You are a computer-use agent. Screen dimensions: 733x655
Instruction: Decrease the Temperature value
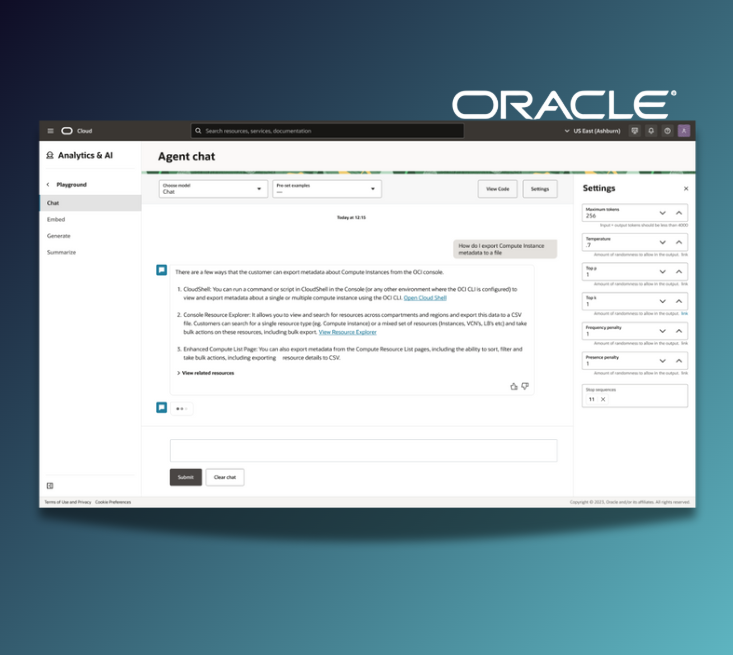[662, 242]
